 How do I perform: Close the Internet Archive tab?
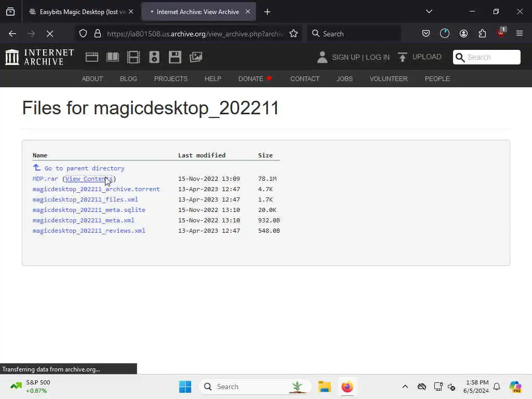(x=248, y=12)
